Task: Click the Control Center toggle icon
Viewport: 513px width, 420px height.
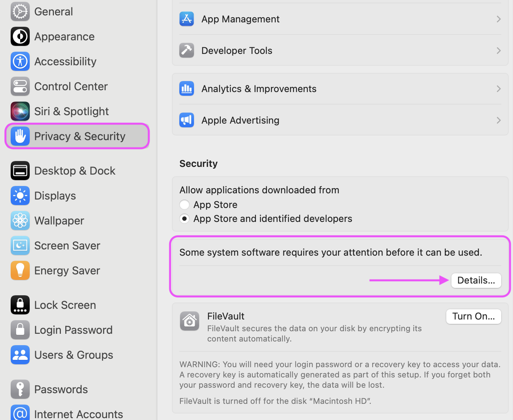Action: click(x=20, y=86)
